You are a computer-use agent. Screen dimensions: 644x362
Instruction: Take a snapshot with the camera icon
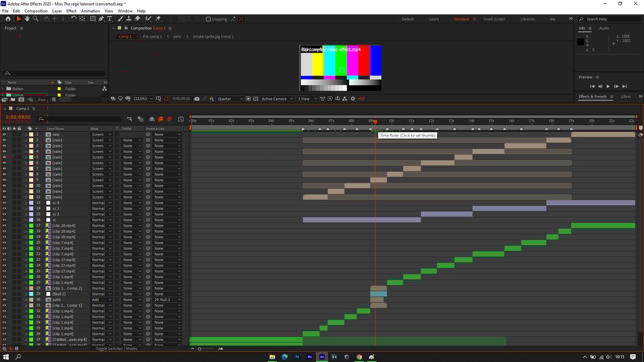[x=197, y=99]
